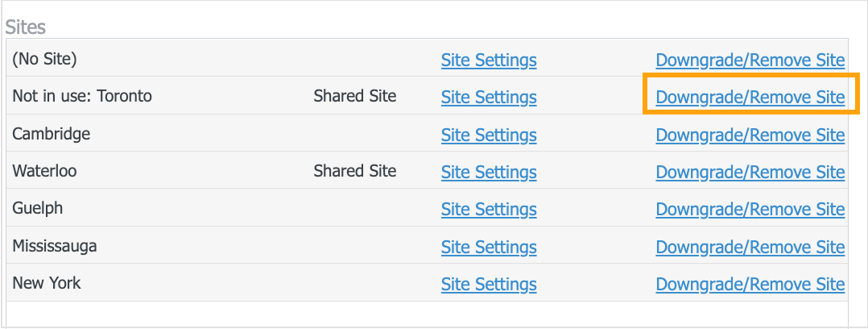Screen dimensions: 868x329
Task: Downgrade or remove the Cambridge site
Action: click(x=750, y=135)
